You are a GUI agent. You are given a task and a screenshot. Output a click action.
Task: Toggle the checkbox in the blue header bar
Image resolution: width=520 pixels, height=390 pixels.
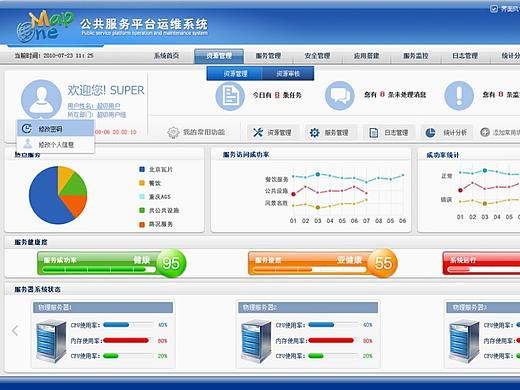click(494, 9)
